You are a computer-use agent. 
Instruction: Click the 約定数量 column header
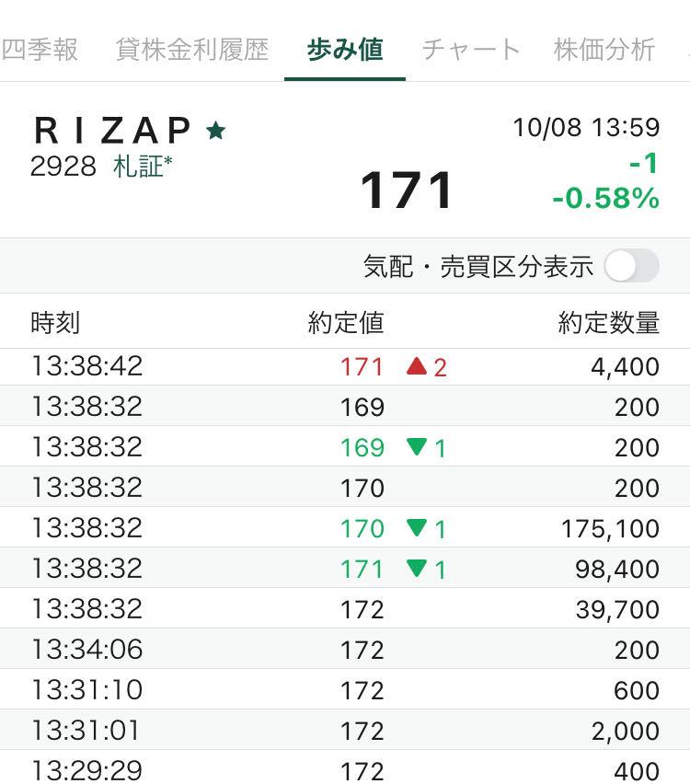tap(609, 322)
